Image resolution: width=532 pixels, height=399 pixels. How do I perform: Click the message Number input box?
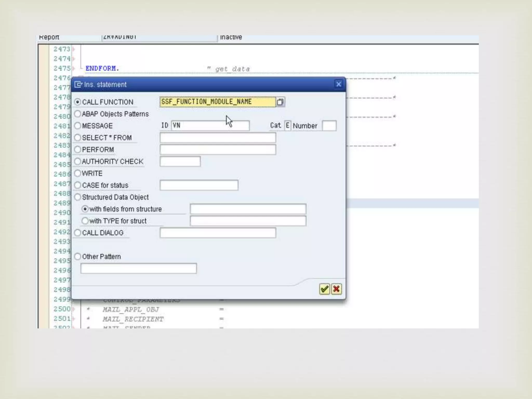tap(329, 126)
